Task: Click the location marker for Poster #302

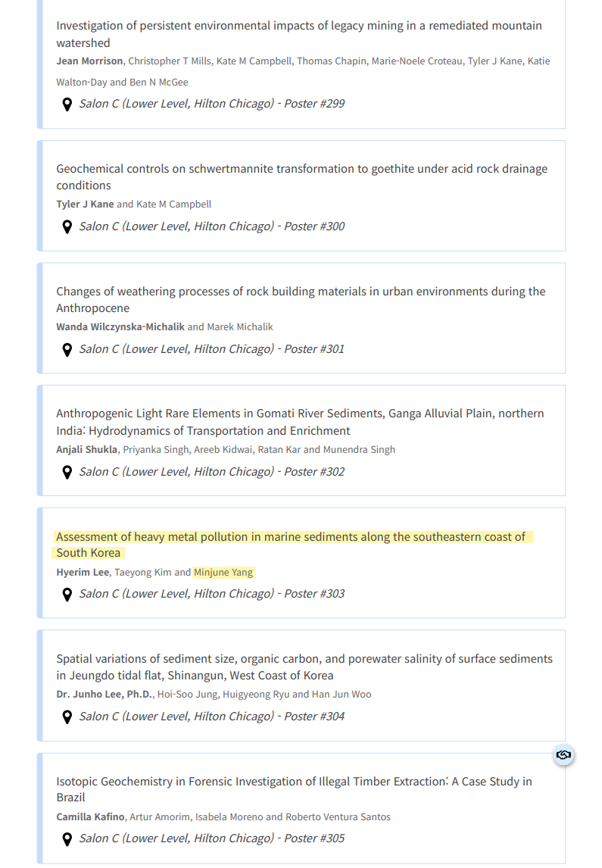Action: (x=67, y=472)
